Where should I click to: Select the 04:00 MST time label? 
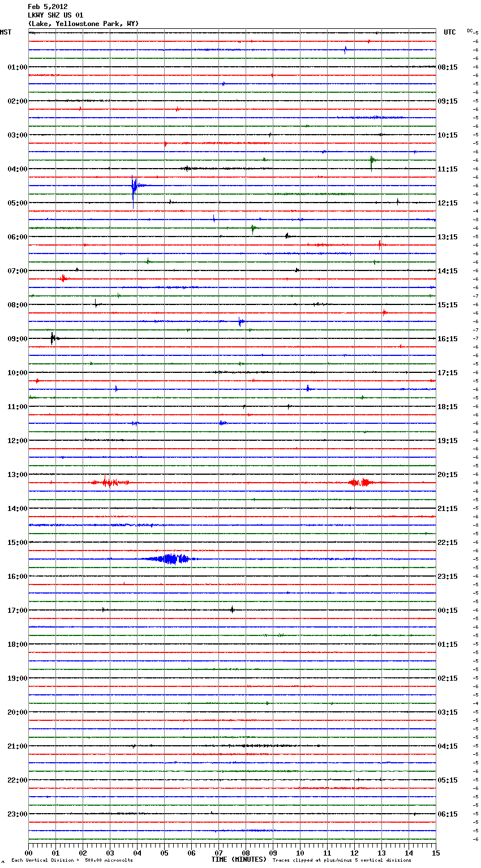[17, 169]
